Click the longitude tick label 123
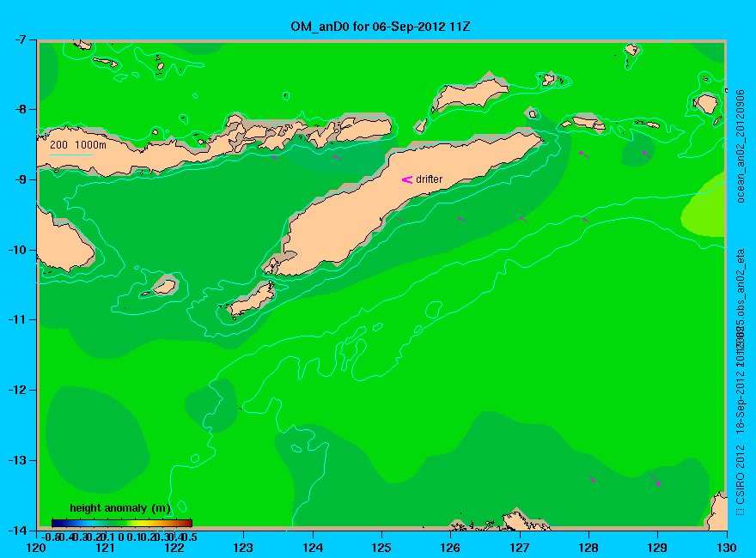The image size is (756, 558). 243,548
